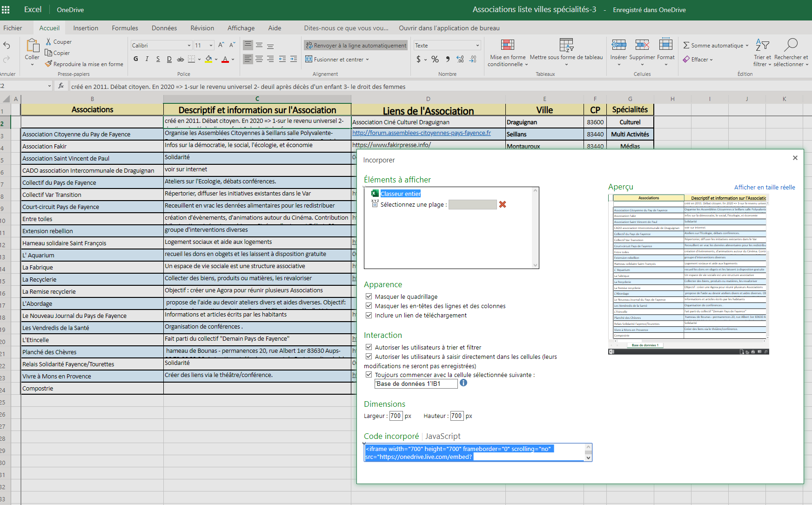Image resolution: width=812 pixels, height=505 pixels.
Task: Open the Calibri font name dropdown
Action: pyautogui.click(x=189, y=46)
